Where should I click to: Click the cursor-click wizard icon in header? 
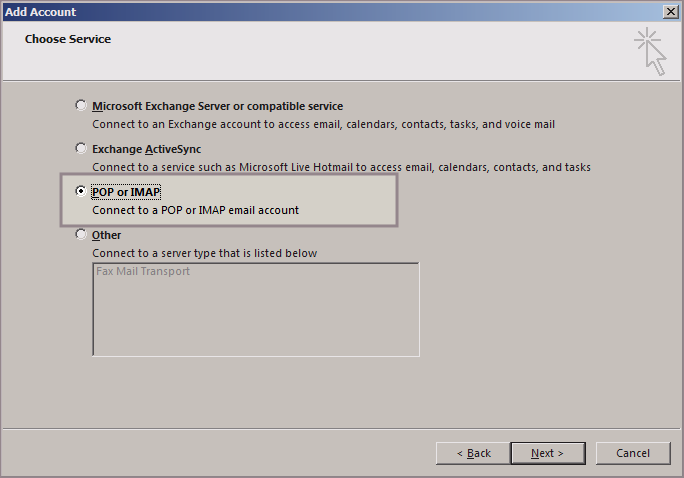(650, 51)
